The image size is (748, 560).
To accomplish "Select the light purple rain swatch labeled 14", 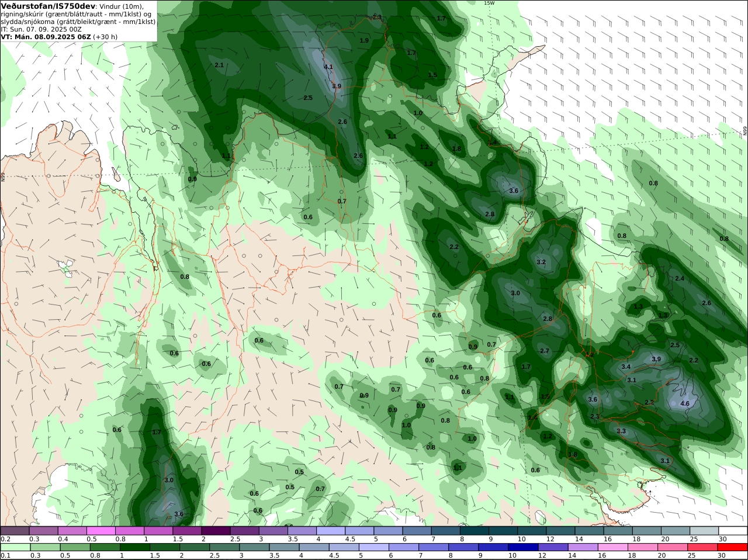I will tap(583, 547).
